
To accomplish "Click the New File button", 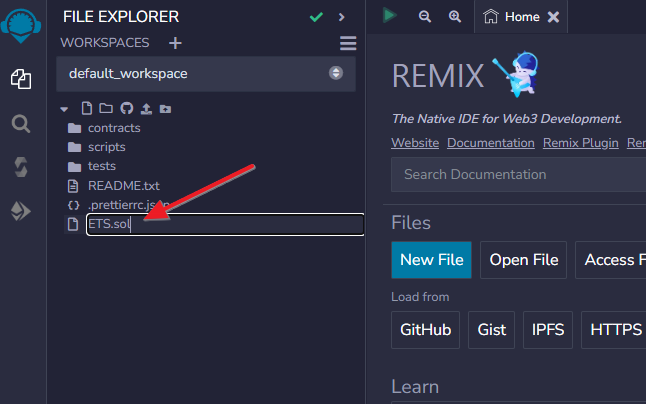I will coord(431,260).
